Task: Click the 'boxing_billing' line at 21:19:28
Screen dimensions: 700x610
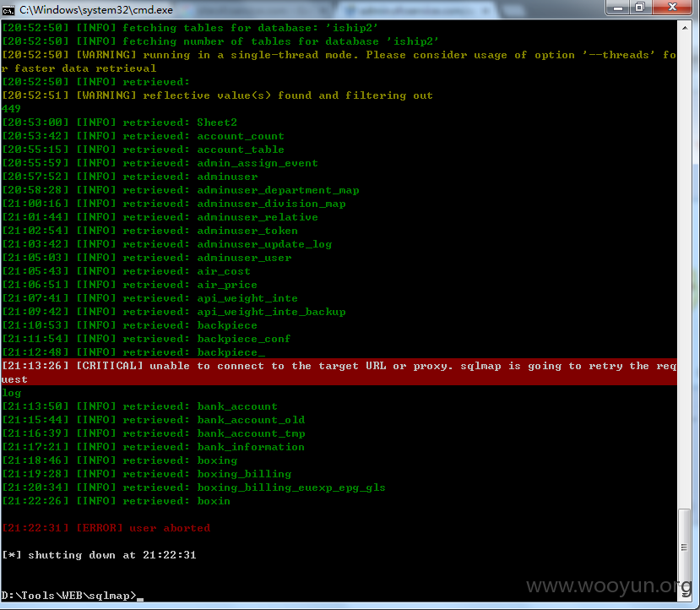Action: (x=147, y=474)
